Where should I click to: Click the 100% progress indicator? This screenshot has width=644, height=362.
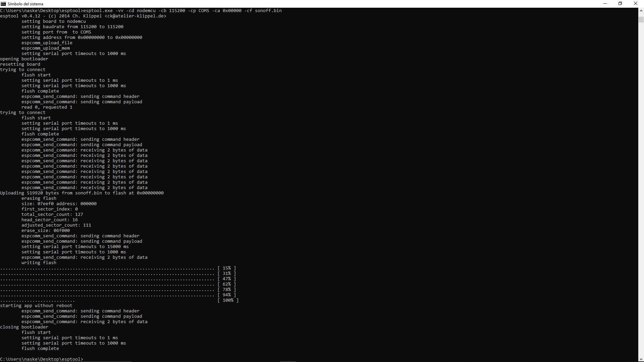click(228, 300)
